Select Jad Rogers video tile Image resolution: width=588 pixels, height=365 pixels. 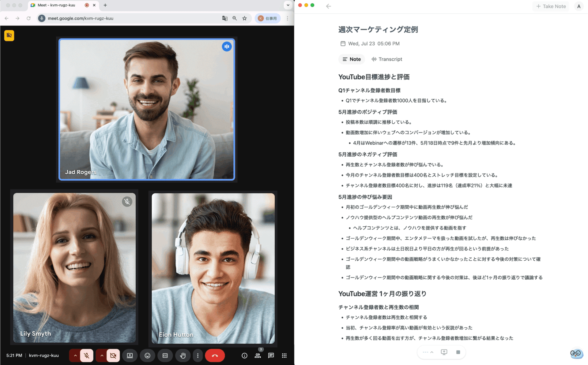147,109
